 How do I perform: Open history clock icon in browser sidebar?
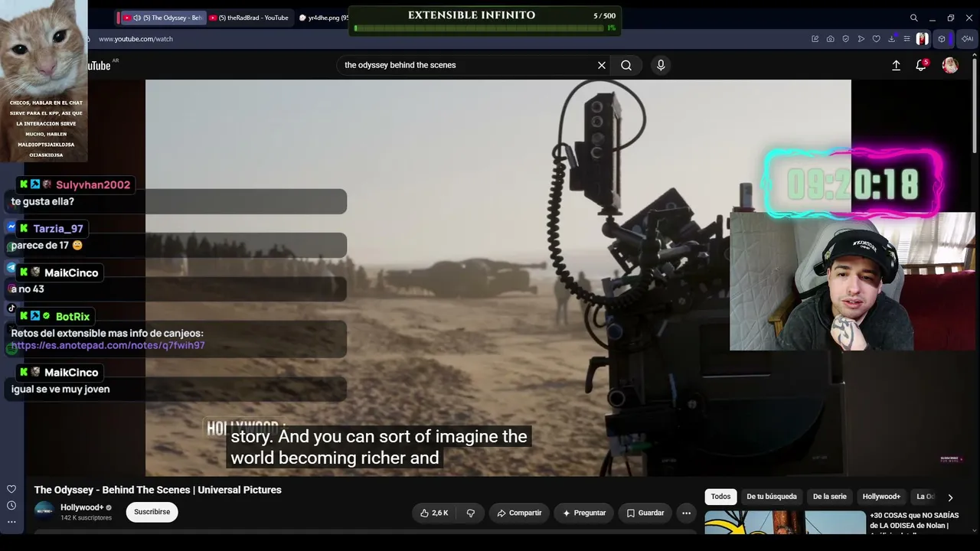point(11,505)
